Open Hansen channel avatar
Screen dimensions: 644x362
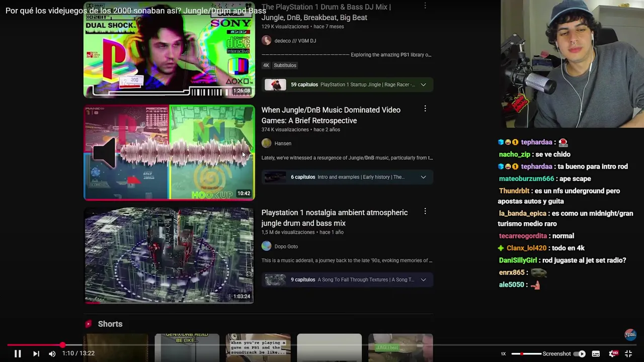266,143
